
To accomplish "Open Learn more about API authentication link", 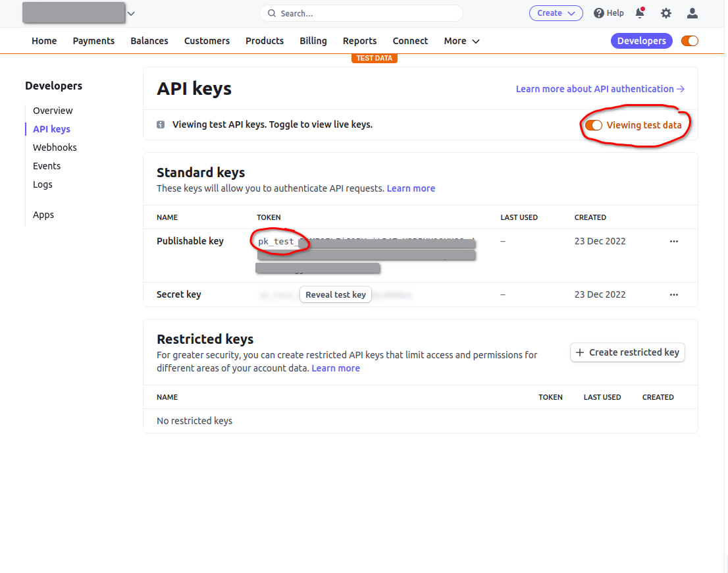I will (600, 89).
